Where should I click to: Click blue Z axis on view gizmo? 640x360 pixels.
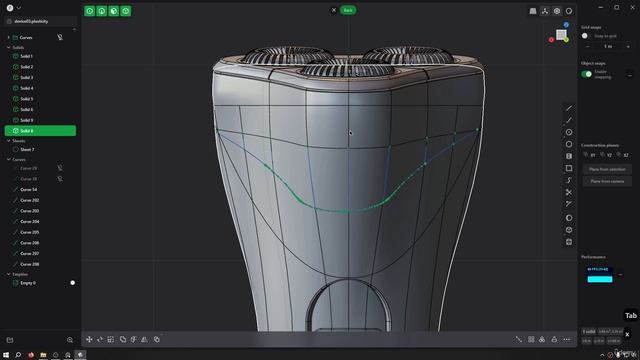click(566, 25)
